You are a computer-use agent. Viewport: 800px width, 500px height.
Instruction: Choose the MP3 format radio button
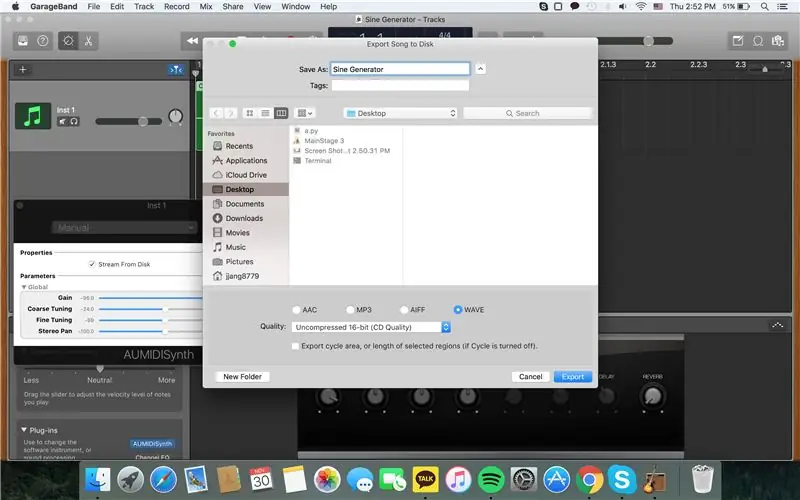point(350,310)
